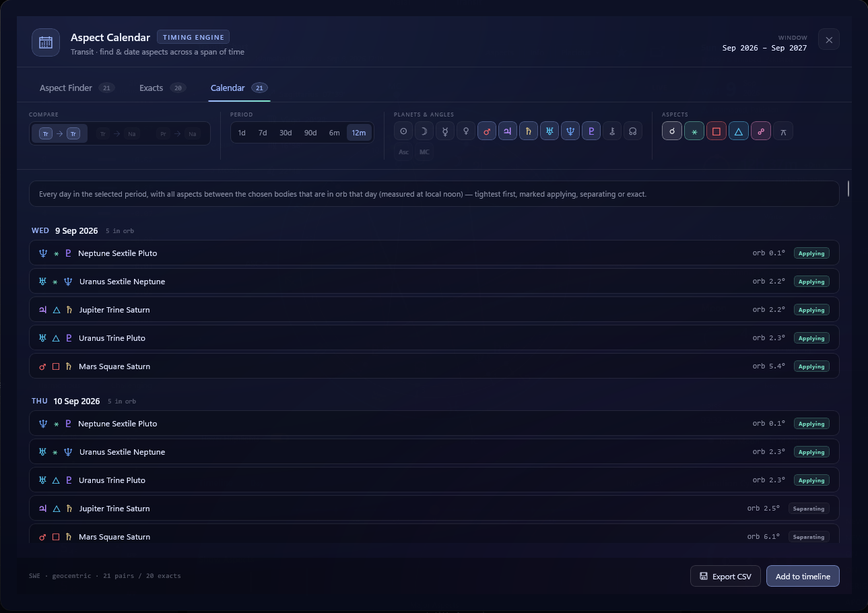Toggle the opposition aspect filter
This screenshot has width=868, height=613.
[761, 131]
